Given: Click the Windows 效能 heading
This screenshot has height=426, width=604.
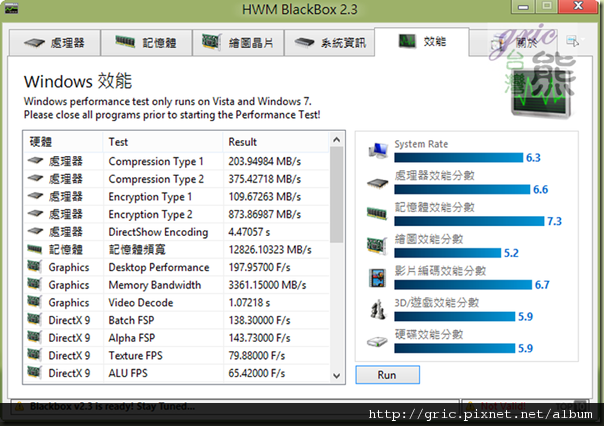Looking at the screenshot, I should click(78, 81).
